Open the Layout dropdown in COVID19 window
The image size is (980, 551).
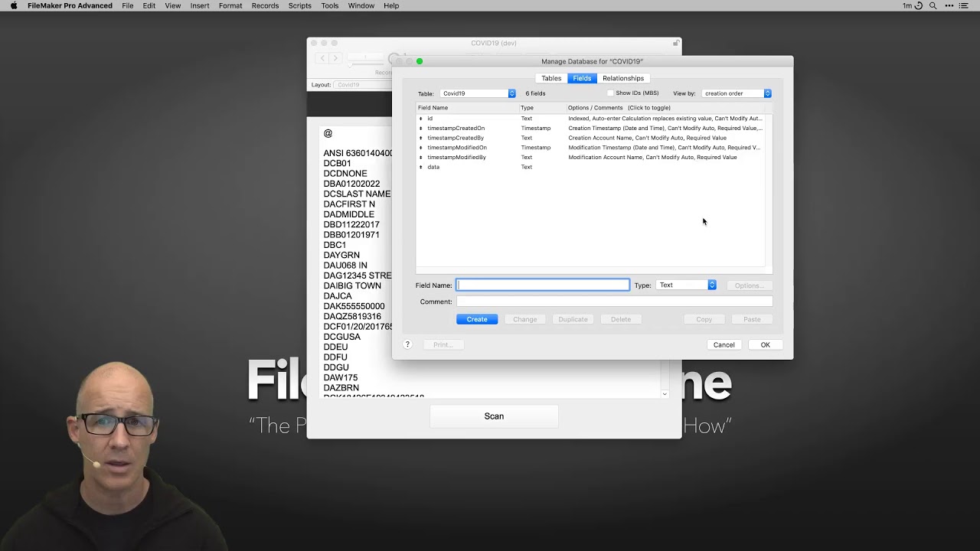coord(363,85)
